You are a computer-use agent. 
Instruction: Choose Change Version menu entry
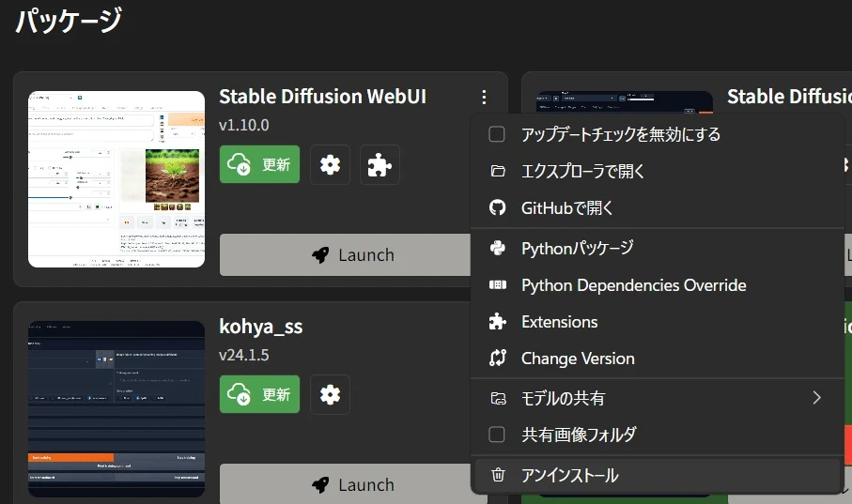coord(658,358)
